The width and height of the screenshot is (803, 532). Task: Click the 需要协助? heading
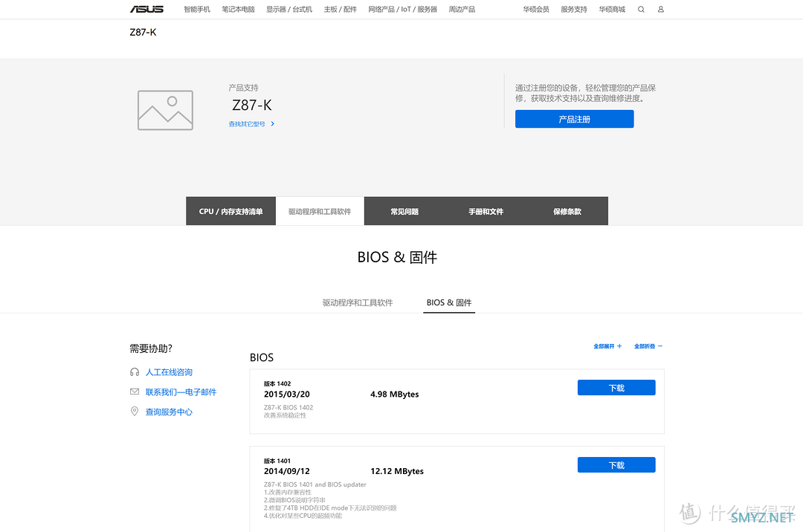click(150, 348)
